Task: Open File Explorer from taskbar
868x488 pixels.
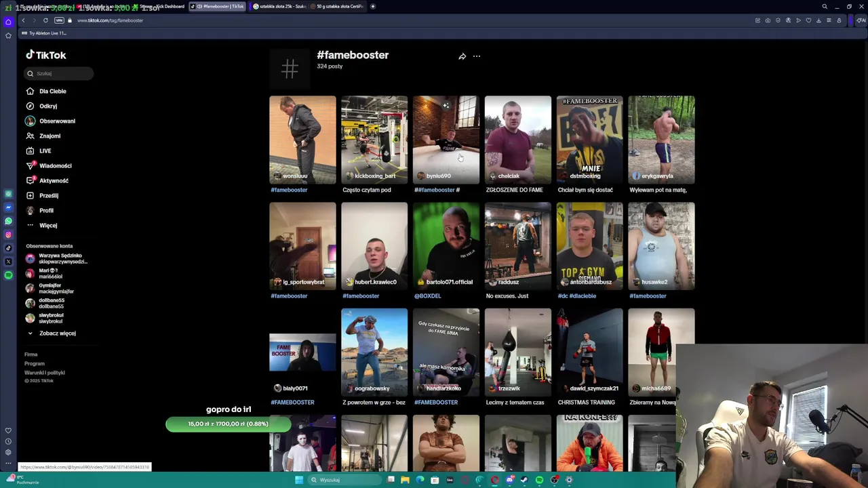Action: [405, 480]
